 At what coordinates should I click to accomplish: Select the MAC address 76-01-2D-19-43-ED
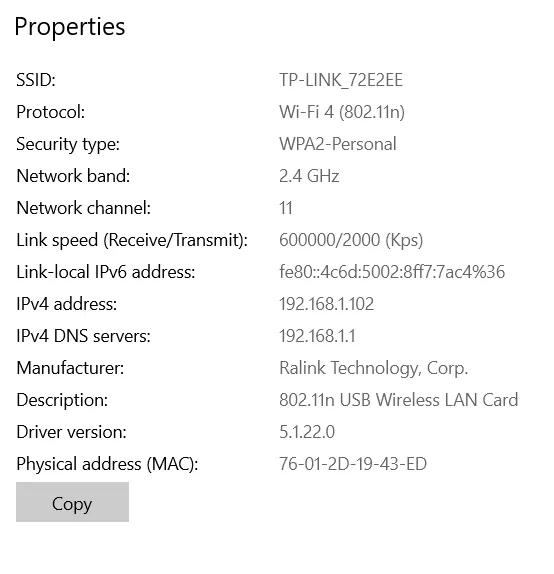(353, 464)
